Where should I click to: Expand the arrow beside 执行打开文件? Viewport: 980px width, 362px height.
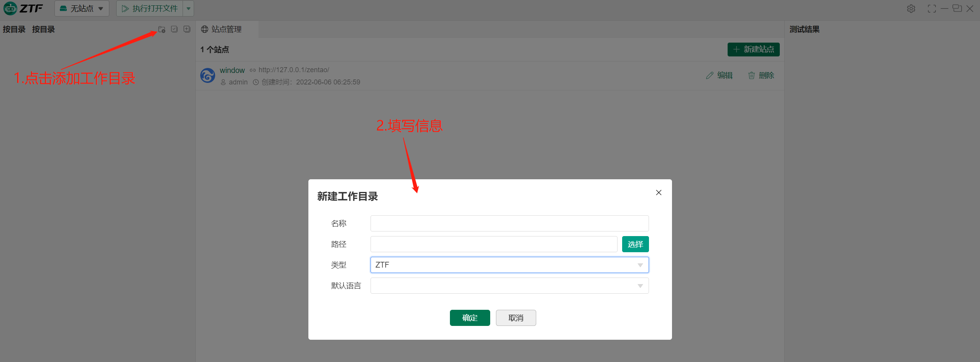(x=188, y=8)
